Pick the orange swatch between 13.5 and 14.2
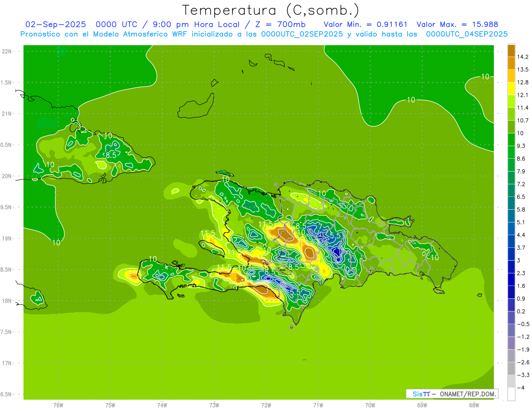Viewport: 532px width, 411px height. point(511,63)
